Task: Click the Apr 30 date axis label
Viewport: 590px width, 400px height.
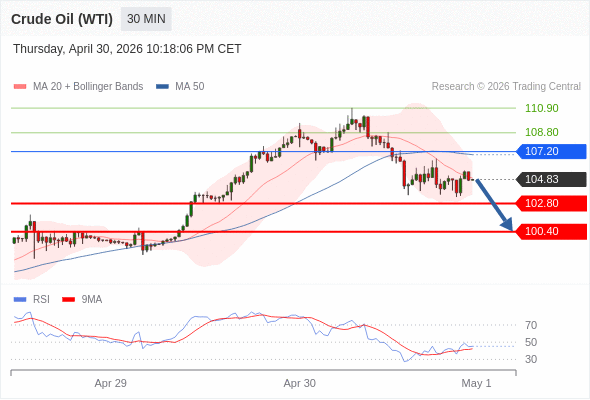Action: point(300,383)
